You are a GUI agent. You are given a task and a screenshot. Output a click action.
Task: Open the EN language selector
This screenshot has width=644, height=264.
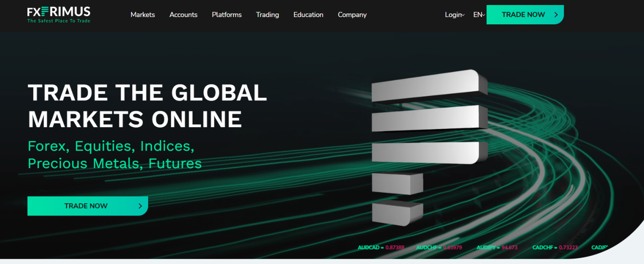[x=478, y=14]
